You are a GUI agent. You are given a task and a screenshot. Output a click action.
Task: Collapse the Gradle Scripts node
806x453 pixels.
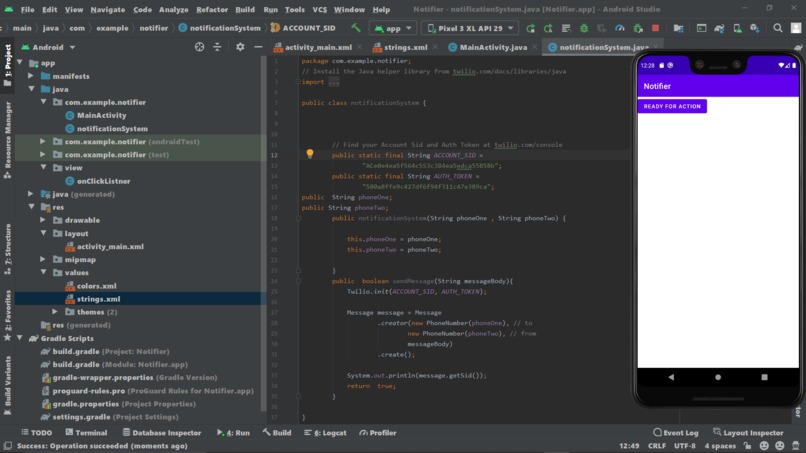(x=20, y=338)
